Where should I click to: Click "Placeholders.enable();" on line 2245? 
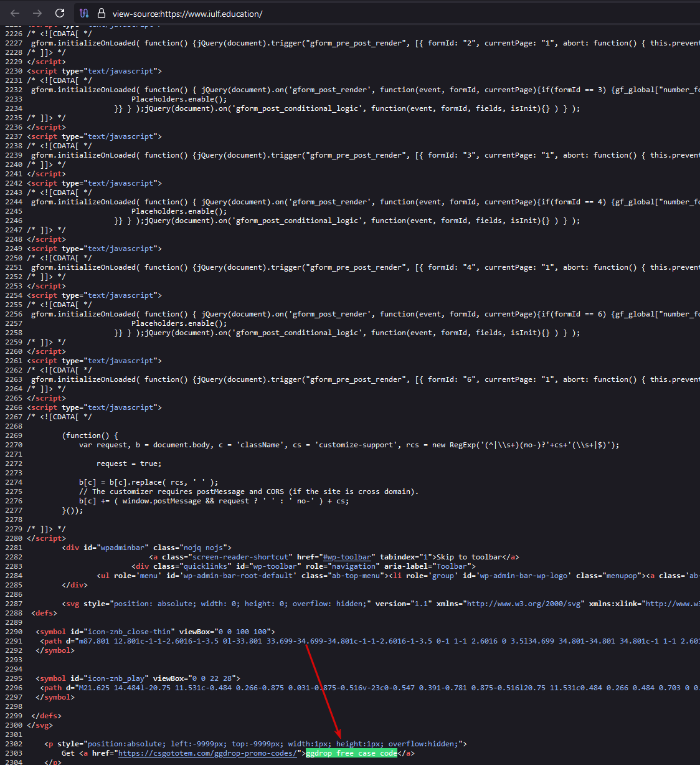point(179,211)
